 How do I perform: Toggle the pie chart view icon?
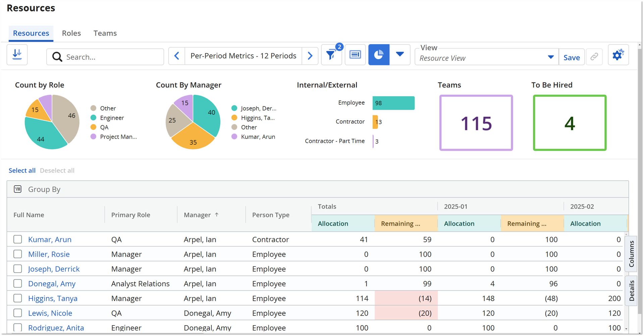pyautogui.click(x=379, y=55)
